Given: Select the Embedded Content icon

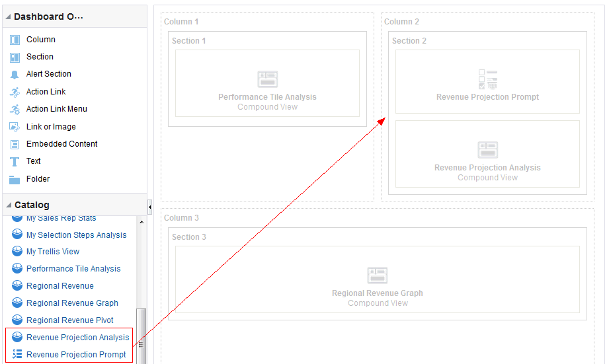Looking at the screenshot, I should click(x=15, y=145).
